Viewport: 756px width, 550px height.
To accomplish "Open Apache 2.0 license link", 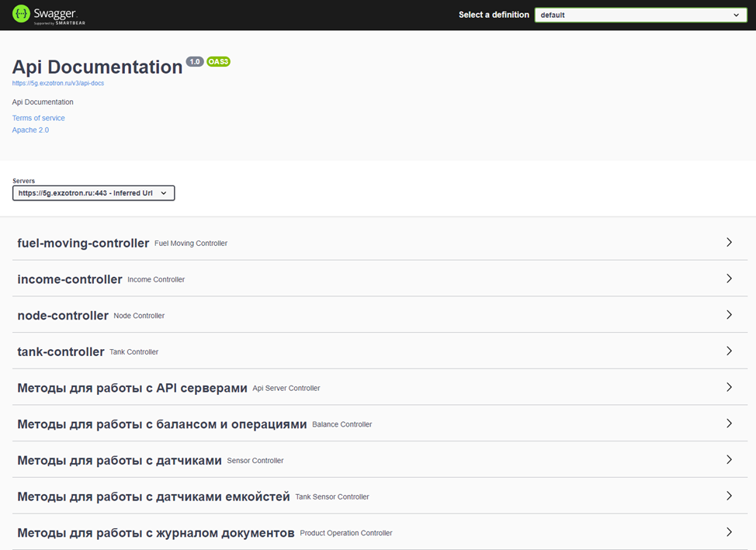I will [30, 130].
